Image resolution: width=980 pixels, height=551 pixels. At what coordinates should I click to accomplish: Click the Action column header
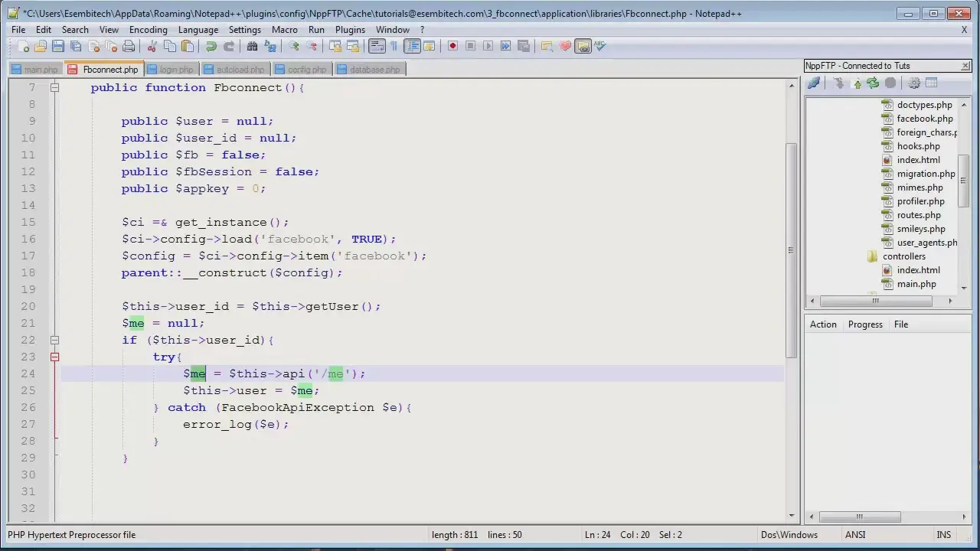tap(823, 324)
